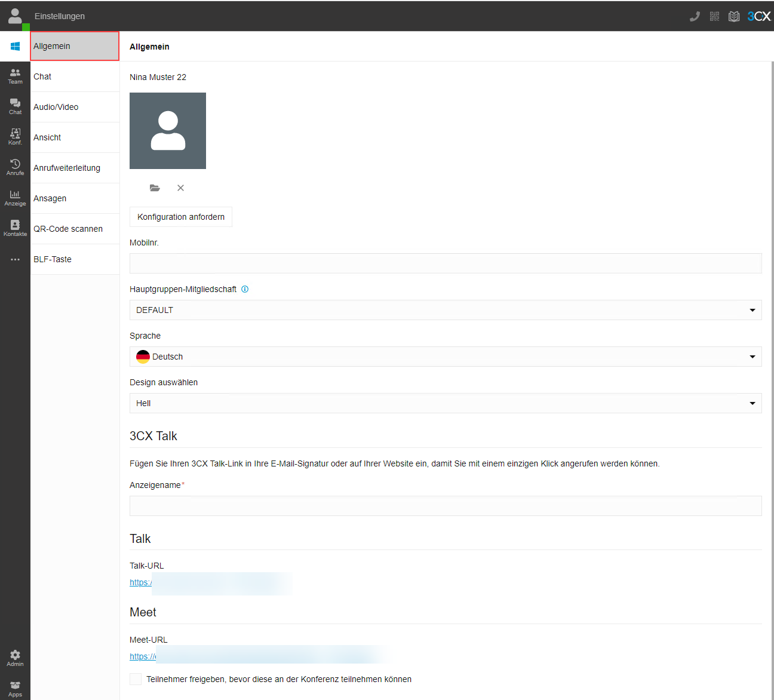Enable Teilnehmer freigeben checkbox
The image size is (774, 700).
(x=136, y=679)
